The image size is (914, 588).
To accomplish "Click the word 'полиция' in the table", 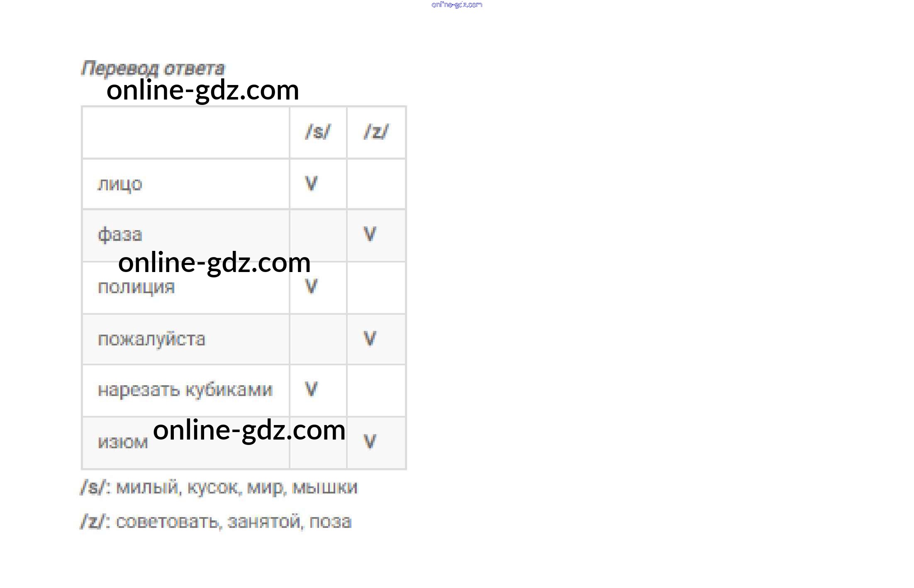I will (136, 287).
